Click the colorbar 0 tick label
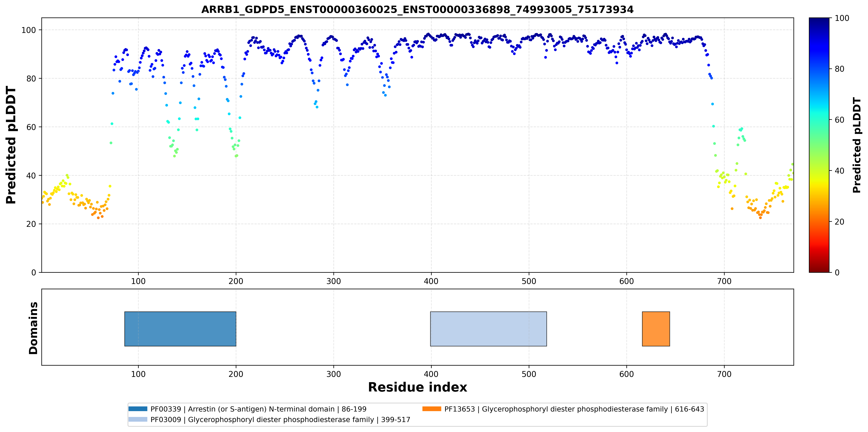868x432 pixels. point(837,272)
